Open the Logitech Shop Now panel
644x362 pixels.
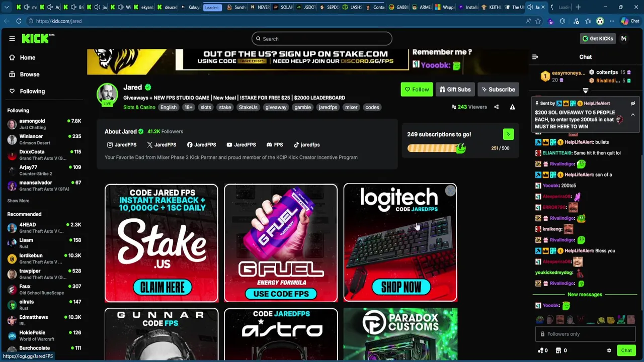click(400, 243)
